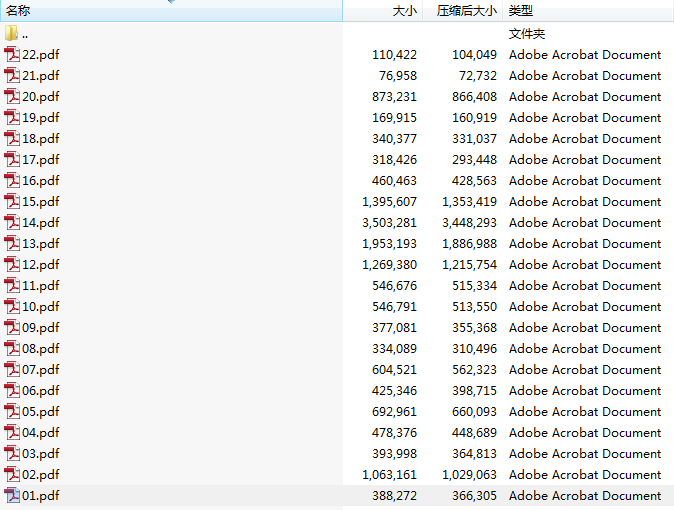Screen dimensions: 674x510
Task: Click the PDF icon of 08.pdf
Action: tap(12, 348)
